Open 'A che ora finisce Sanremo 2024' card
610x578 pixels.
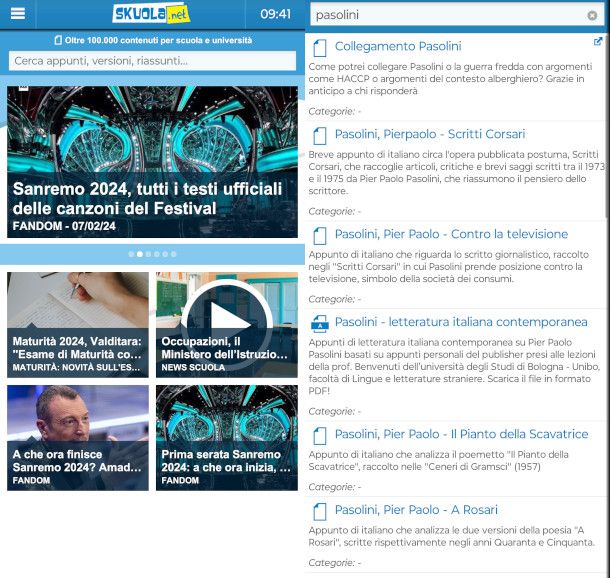78,438
